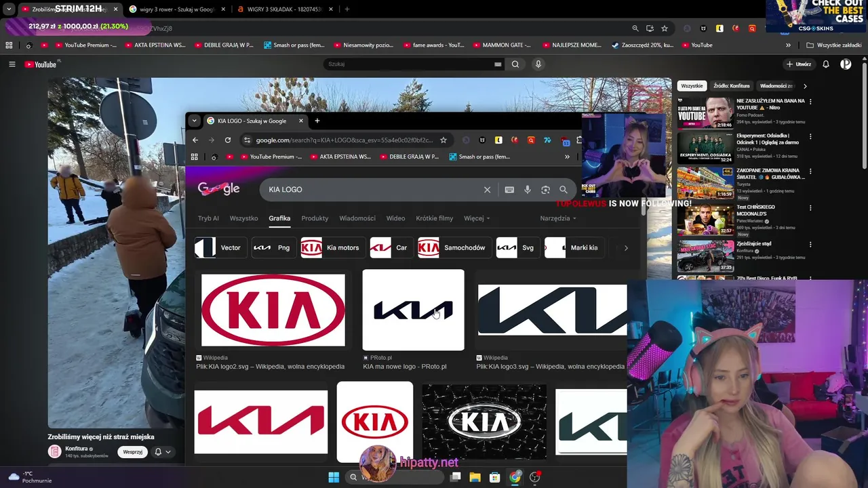The width and height of the screenshot is (868, 488).
Task: Click Utwórz create button on YouTube
Action: pyautogui.click(x=799, y=64)
